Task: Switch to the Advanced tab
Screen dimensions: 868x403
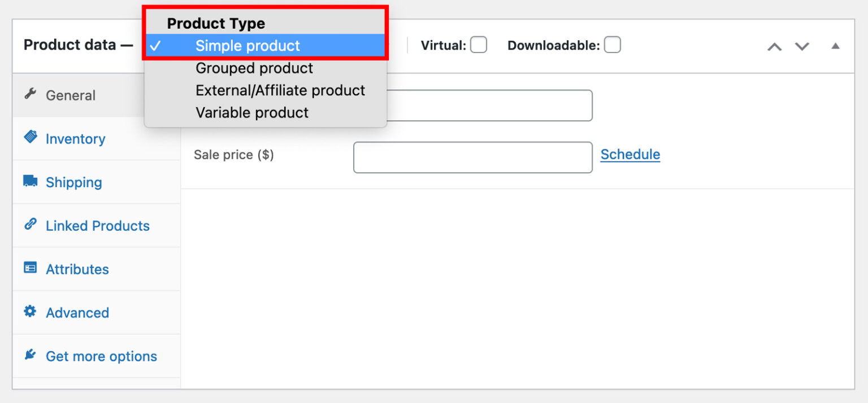Action: click(77, 312)
